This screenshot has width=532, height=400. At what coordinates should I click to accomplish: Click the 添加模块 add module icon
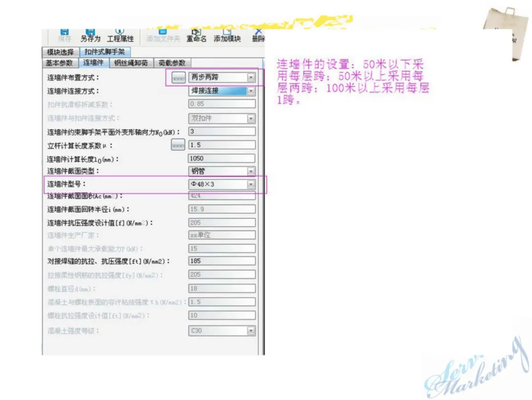pos(227,35)
